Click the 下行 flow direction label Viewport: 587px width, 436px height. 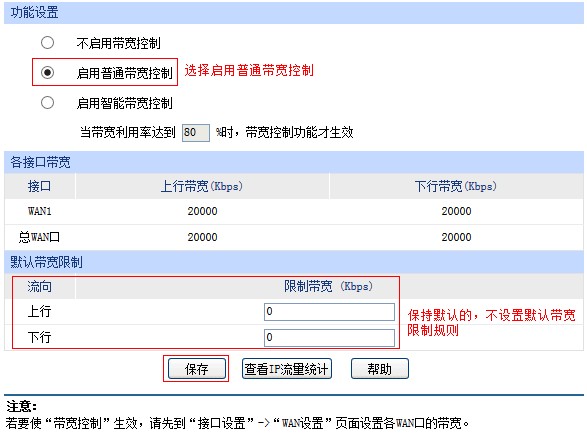pyautogui.click(x=39, y=337)
